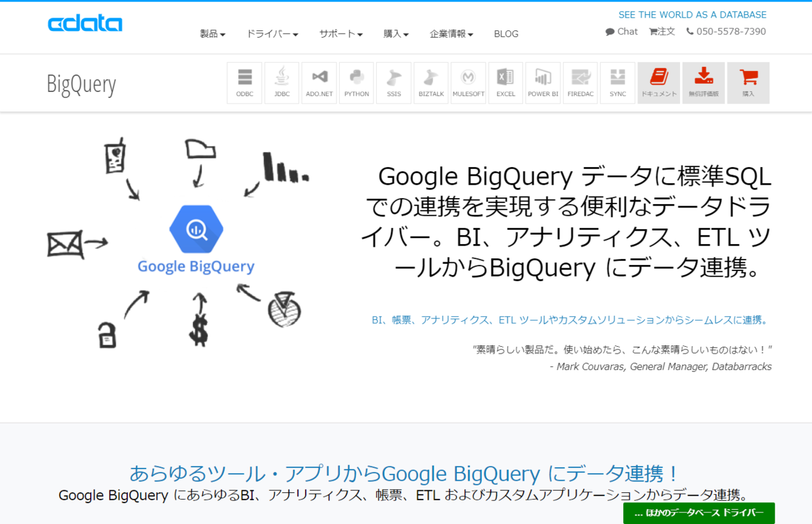Select the ADO.NET provider icon
The width and height of the screenshot is (812, 524).
point(319,82)
